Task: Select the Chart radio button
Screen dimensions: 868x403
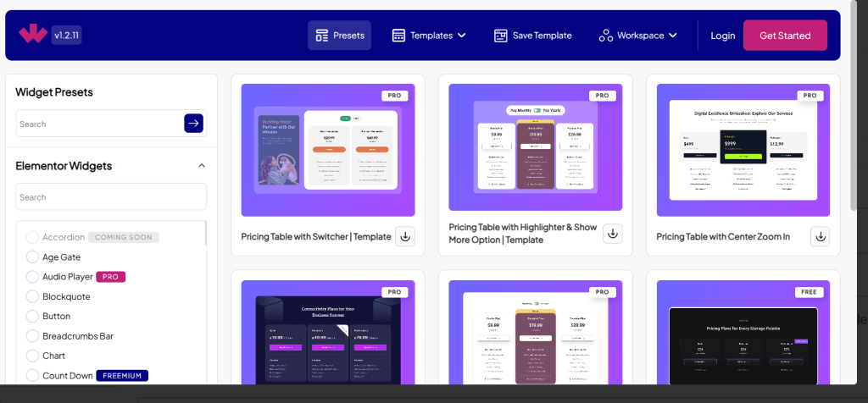Action: [x=33, y=356]
